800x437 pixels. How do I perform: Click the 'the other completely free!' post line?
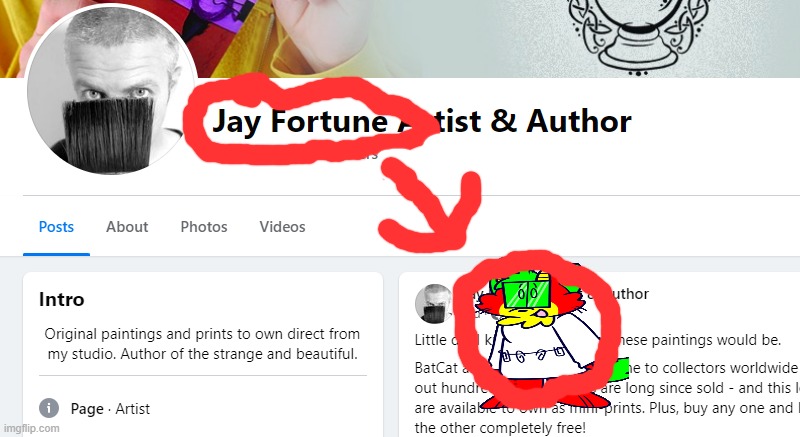point(500,428)
